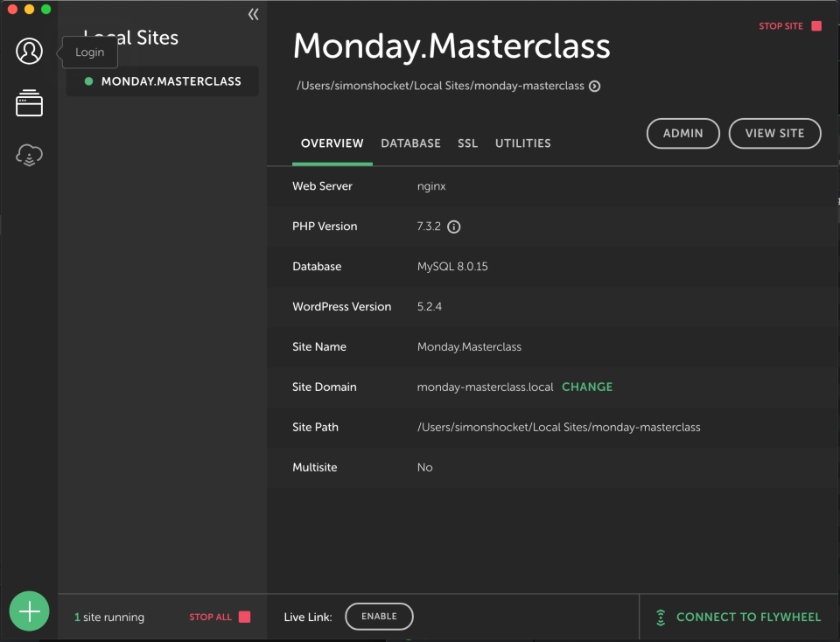Click the red Stop Site square icon
The height and width of the screenshot is (642, 840).
[816, 26]
